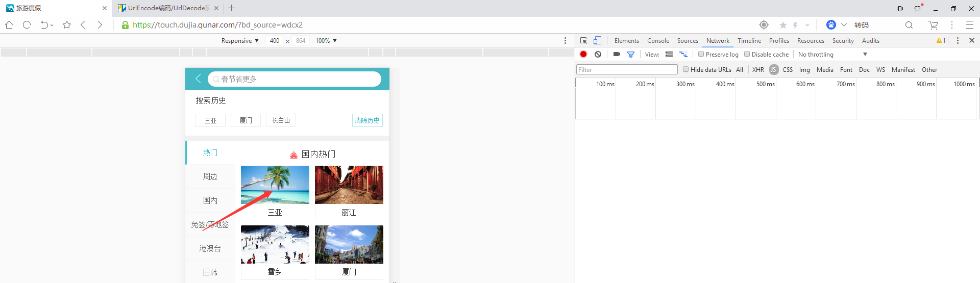The width and height of the screenshot is (980, 283).
Task: Open browser hamburger menu
Action: [970, 24]
